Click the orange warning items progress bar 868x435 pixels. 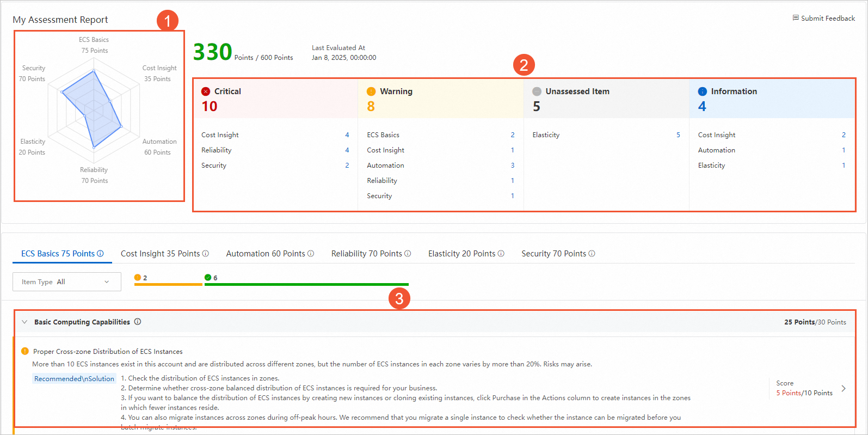168,284
